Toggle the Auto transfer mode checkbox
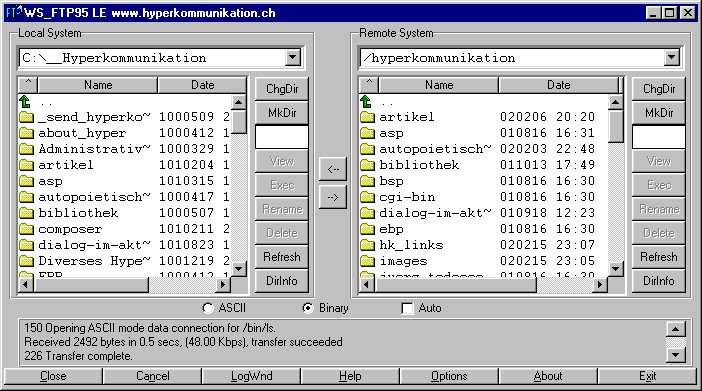Screen dimensions: 702x391 407,308
